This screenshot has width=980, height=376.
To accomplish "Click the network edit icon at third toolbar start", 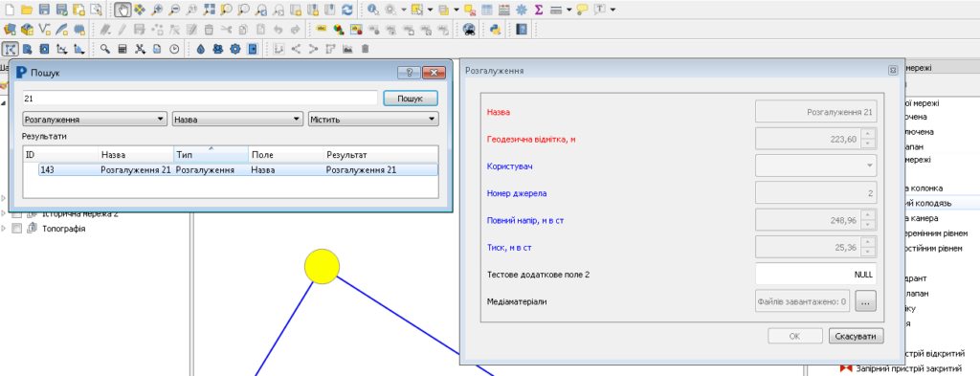I will 10,49.
